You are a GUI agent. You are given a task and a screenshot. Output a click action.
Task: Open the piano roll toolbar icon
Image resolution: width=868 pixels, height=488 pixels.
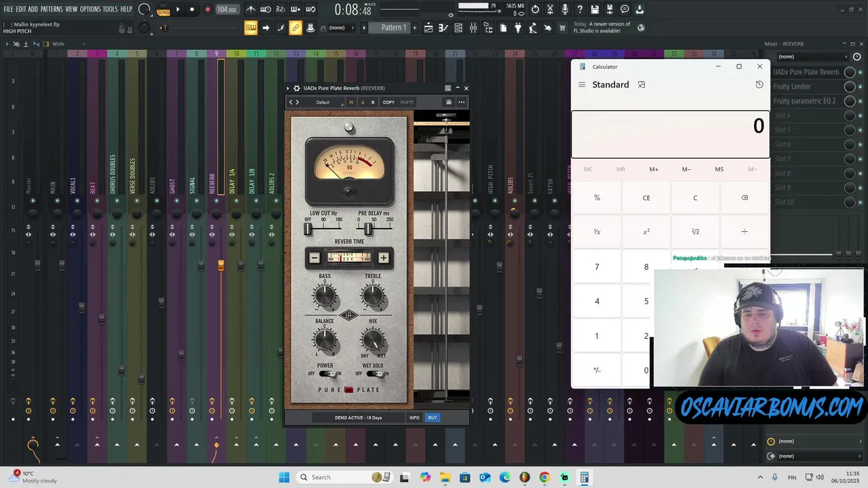click(443, 28)
